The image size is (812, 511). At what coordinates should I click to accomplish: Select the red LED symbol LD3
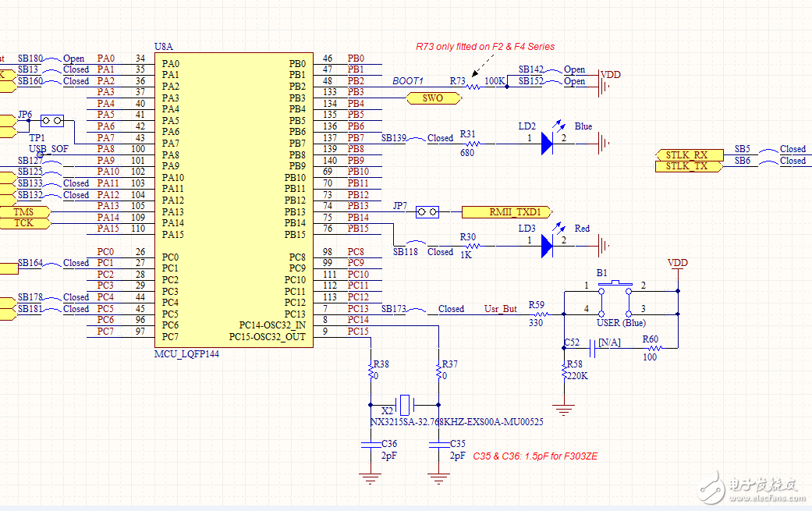click(x=548, y=246)
